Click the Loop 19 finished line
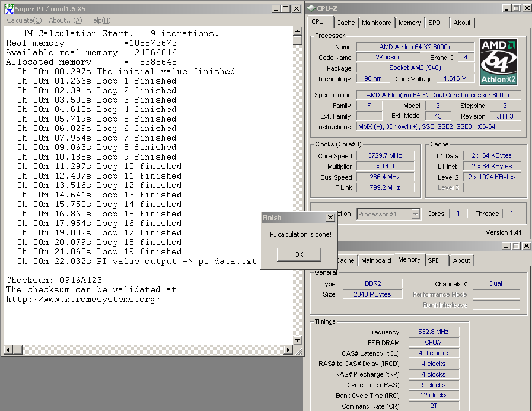 click(100, 252)
